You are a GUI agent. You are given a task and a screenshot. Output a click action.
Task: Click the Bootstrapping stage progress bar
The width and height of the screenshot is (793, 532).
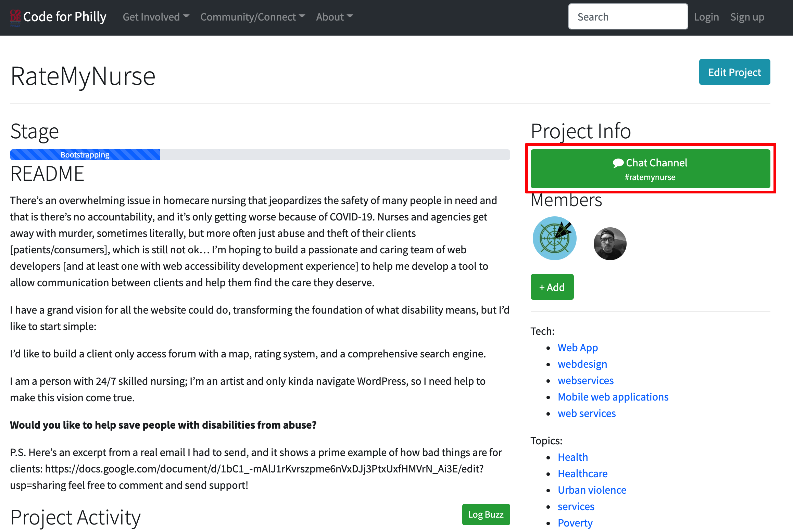coord(85,155)
